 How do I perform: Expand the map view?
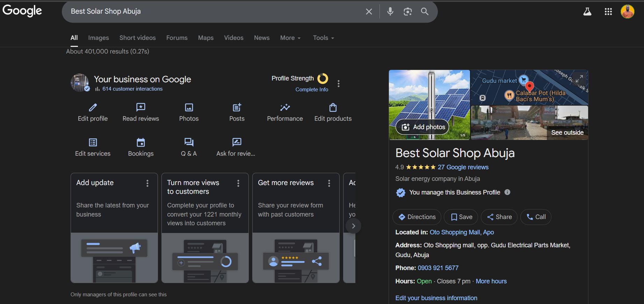point(579,79)
